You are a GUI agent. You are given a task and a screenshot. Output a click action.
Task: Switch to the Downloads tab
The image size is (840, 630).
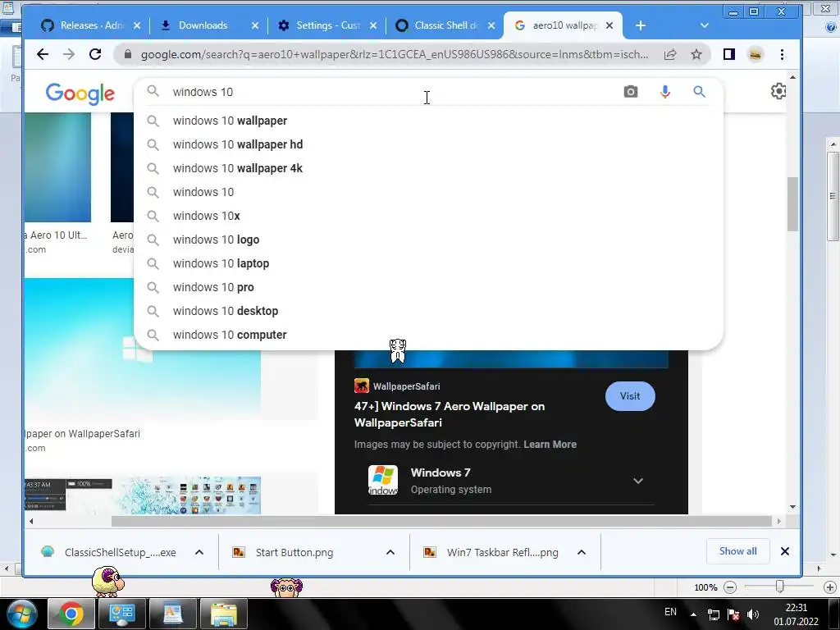[x=203, y=25]
